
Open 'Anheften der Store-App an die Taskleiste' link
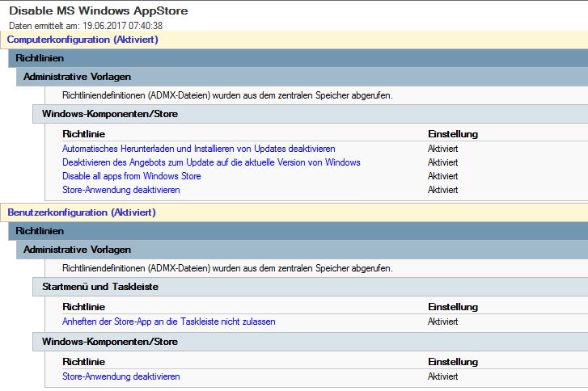pyautogui.click(x=169, y=322)
